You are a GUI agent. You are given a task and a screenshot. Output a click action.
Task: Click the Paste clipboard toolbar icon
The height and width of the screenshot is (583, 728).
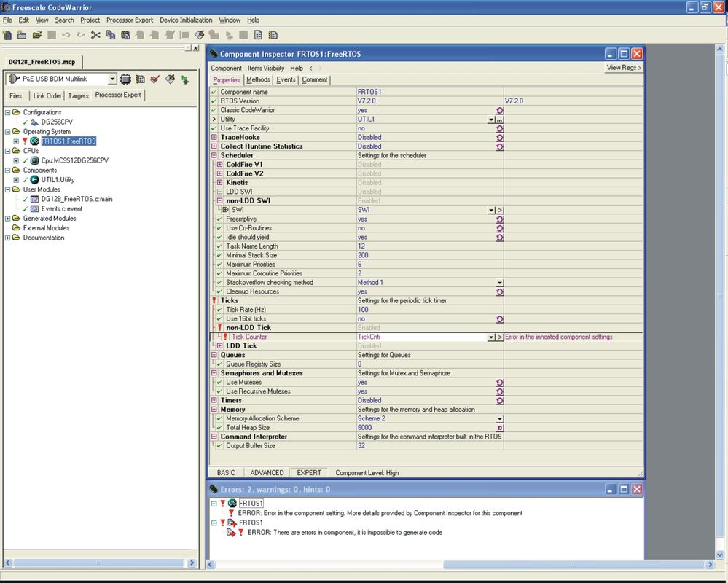pyautogui.click(x=125, y=35)
